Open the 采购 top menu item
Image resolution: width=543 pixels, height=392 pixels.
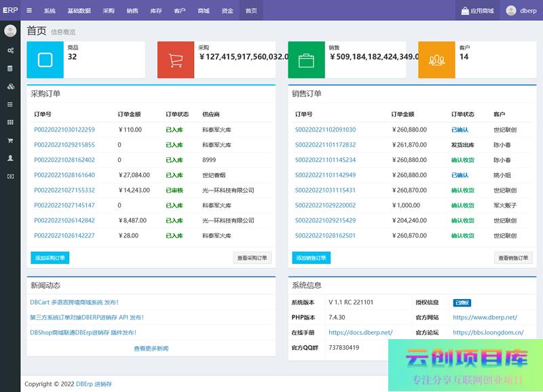(x=109, y=11)
